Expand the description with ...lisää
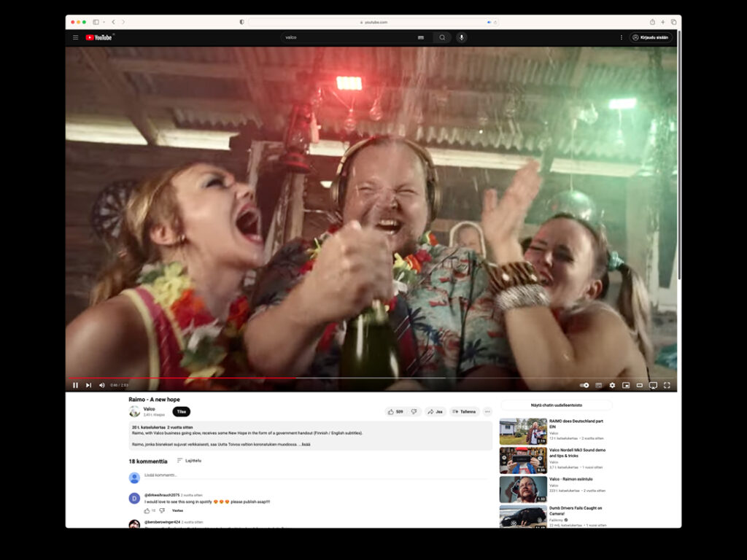 304,444
